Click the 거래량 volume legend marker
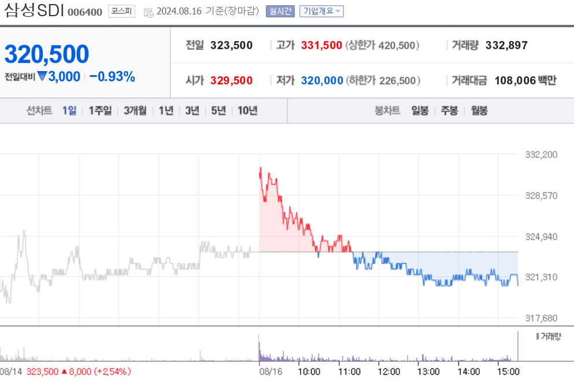The image size is (574, 392). (538, 336)
